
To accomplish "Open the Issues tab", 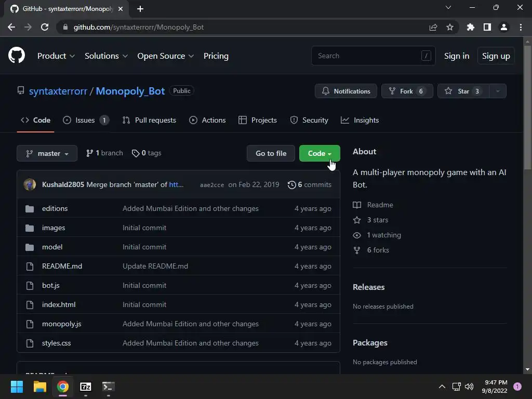I will [x=86, y=120].
